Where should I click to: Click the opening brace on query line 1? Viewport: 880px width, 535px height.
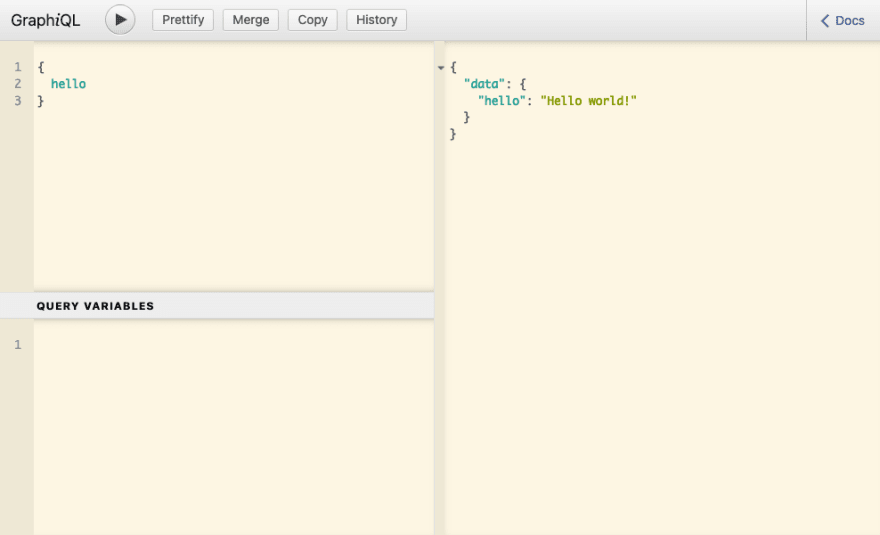tap(41, 67)
